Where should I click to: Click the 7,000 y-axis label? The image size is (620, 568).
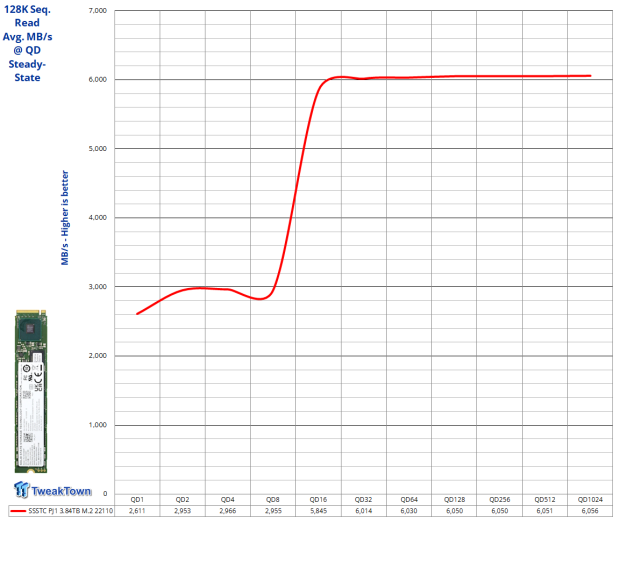(98, 11)
